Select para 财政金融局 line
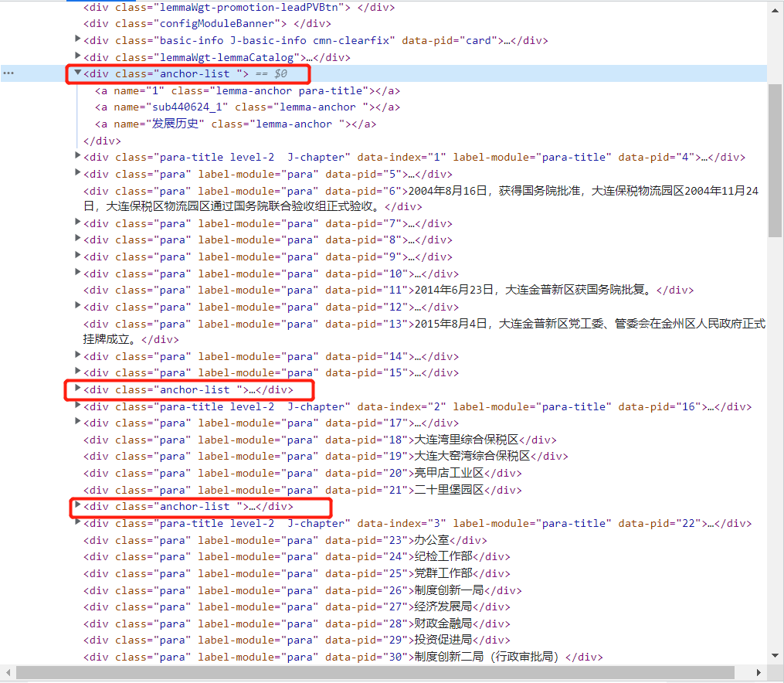The height and width of the screenshot is (683, 784). 297,624
